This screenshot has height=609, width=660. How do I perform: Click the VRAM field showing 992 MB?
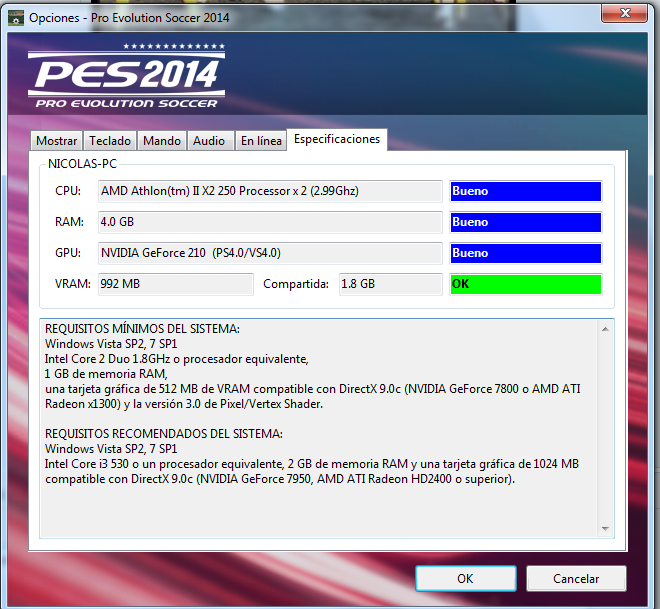pyautogui.click(x=175, y=284)
